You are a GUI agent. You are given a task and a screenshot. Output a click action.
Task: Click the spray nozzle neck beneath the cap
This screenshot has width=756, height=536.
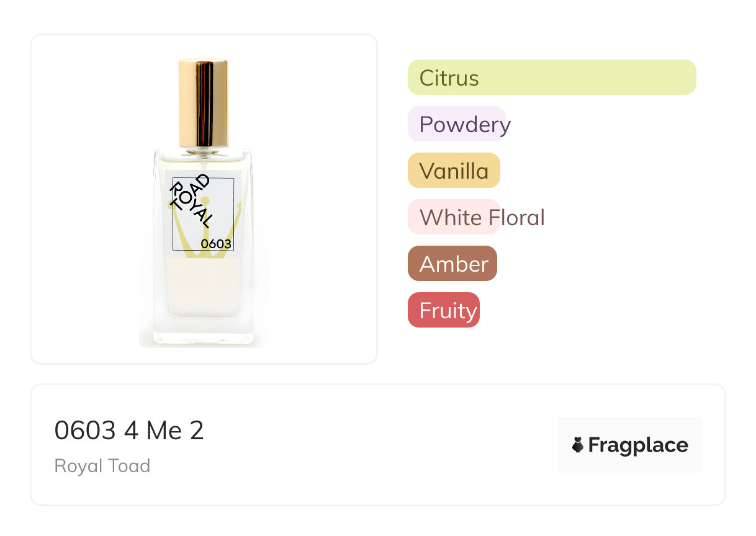pyautogui.click(x=203, y=151)
